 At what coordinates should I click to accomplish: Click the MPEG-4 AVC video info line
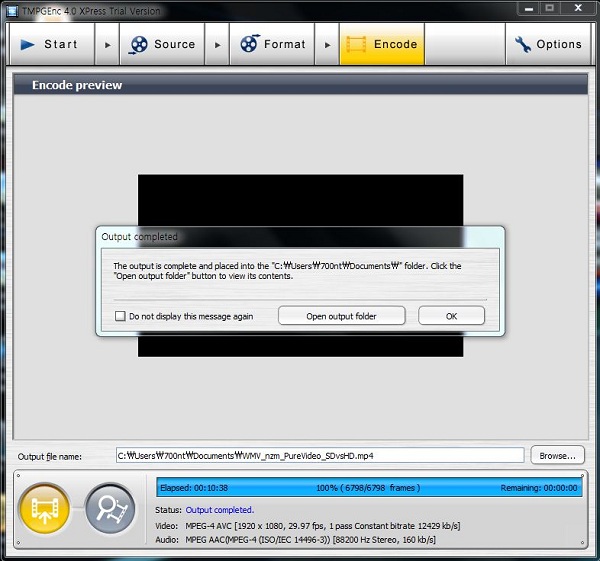pos(323,526)
